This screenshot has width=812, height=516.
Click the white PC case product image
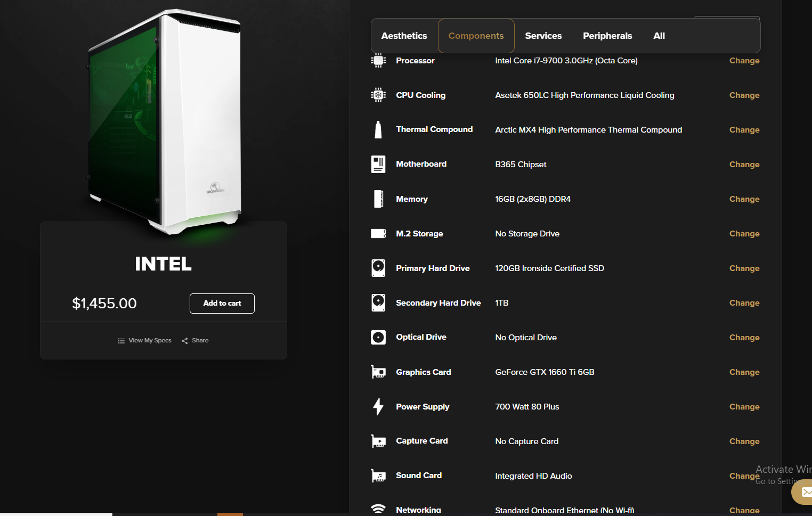point(164,121)
